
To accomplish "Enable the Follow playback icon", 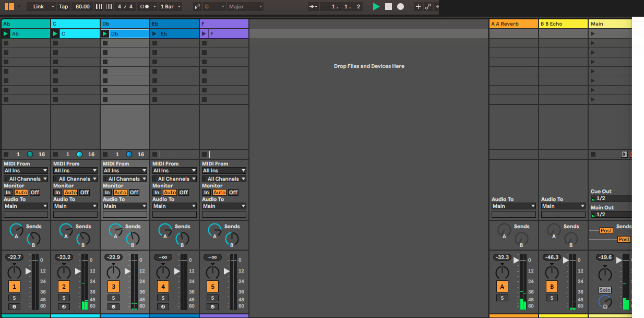I will pos(313,6).
